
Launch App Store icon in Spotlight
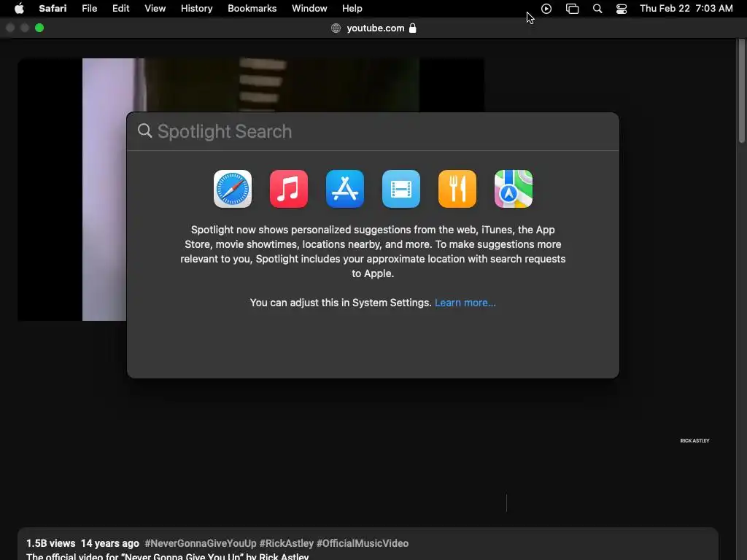(345, 189)
